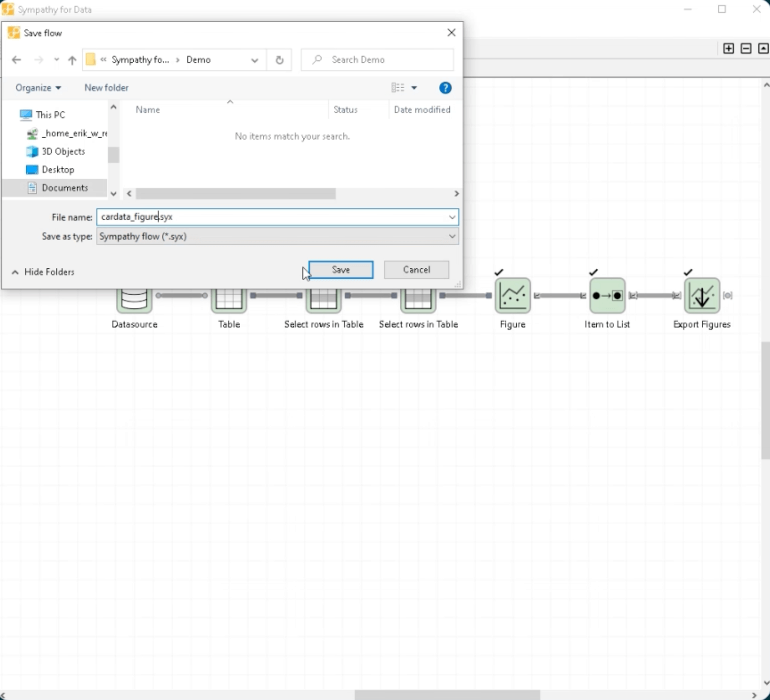Sort by the Status column header
770x700 pixels.
coord(345,110)
